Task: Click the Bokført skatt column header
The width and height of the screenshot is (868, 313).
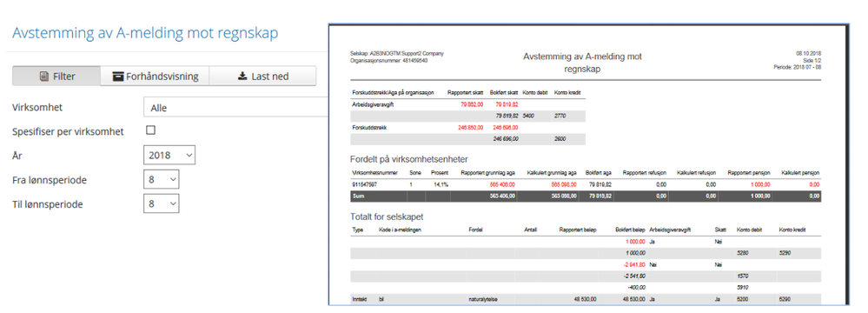Action: click(x=504, y=92)
